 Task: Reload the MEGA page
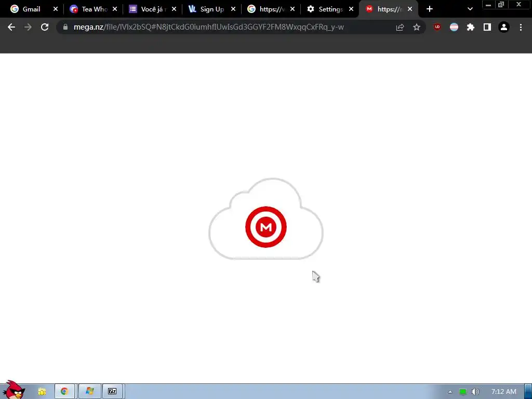(x=45, y=27)
